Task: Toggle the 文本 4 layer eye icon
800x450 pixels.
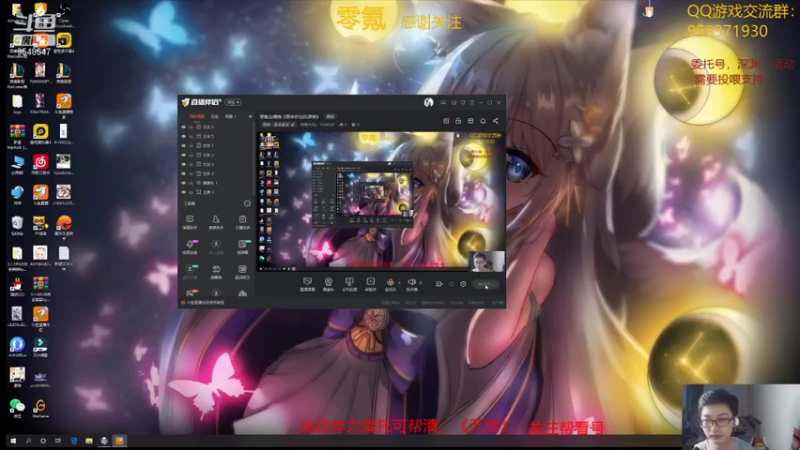Action: 184,164
